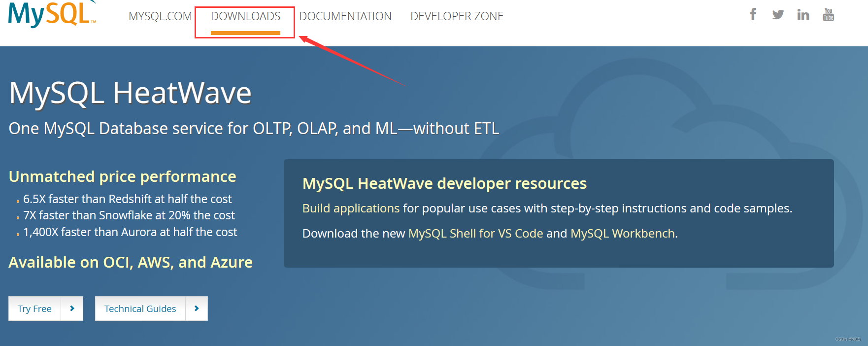Open the Facebook social icon
Screen dimensions: 868x346
(x=753, y=14)
